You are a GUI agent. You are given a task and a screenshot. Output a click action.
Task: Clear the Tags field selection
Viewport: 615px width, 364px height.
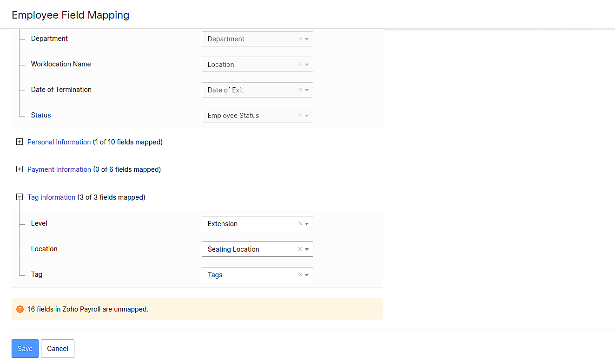300,275
